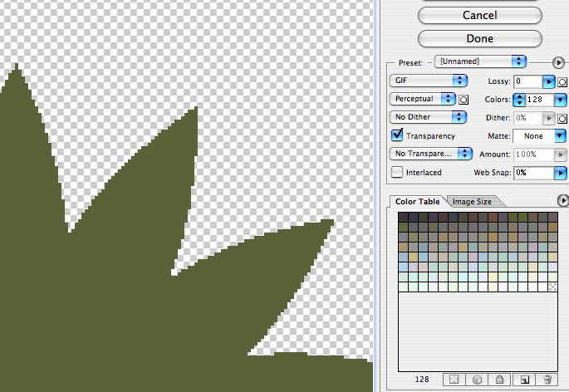Click the Lossy channel mask icon
Viewport: 569px width, 392px height.
coord(562,81)
